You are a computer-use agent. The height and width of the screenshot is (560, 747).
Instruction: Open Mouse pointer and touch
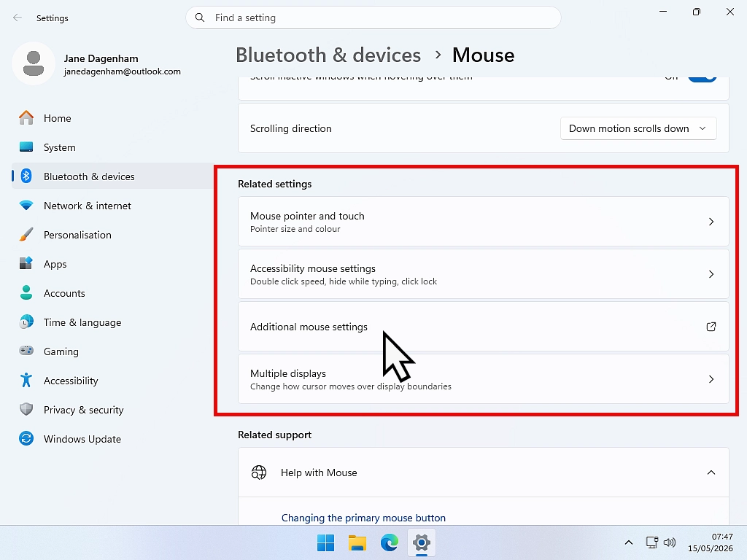pyautogui.click(x=483, y=222)
